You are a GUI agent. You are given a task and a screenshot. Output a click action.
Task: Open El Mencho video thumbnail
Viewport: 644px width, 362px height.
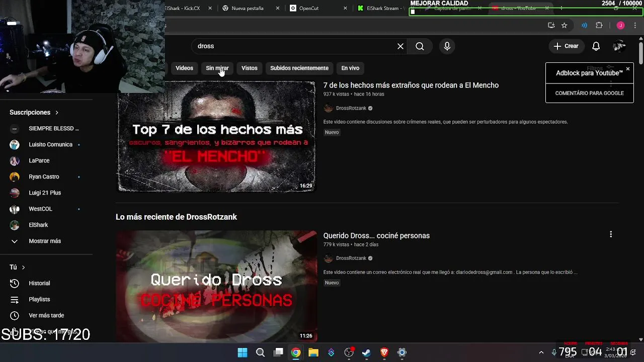(x=216, y=137)
